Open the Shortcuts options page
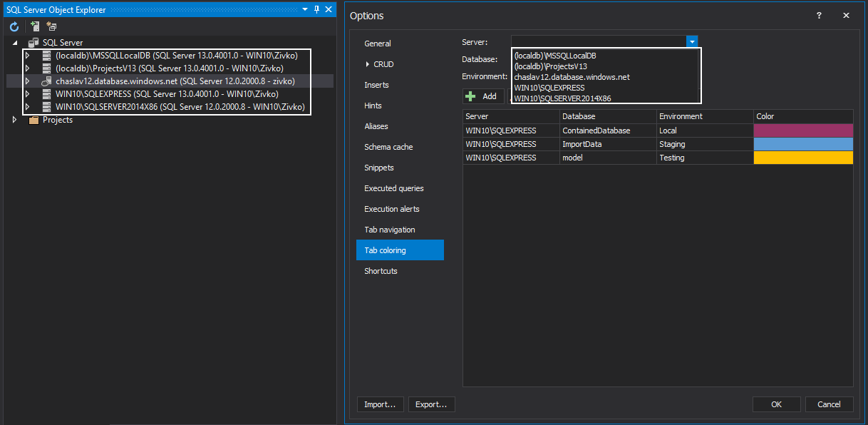Image resolution: width=868 pixels, height=425 pixels. [x=379, y=270]
